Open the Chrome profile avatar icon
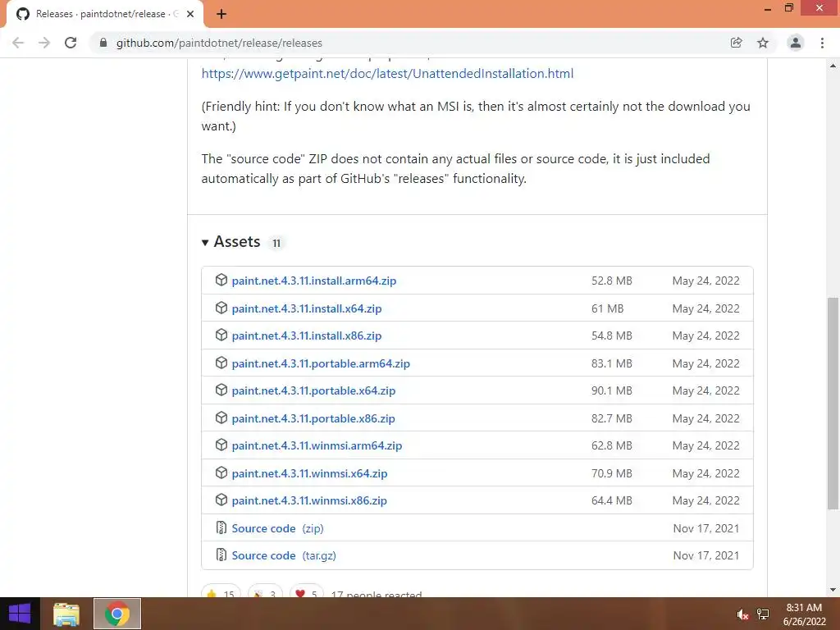The height and width of the screenshot is (630, 840). click(796, 43)
